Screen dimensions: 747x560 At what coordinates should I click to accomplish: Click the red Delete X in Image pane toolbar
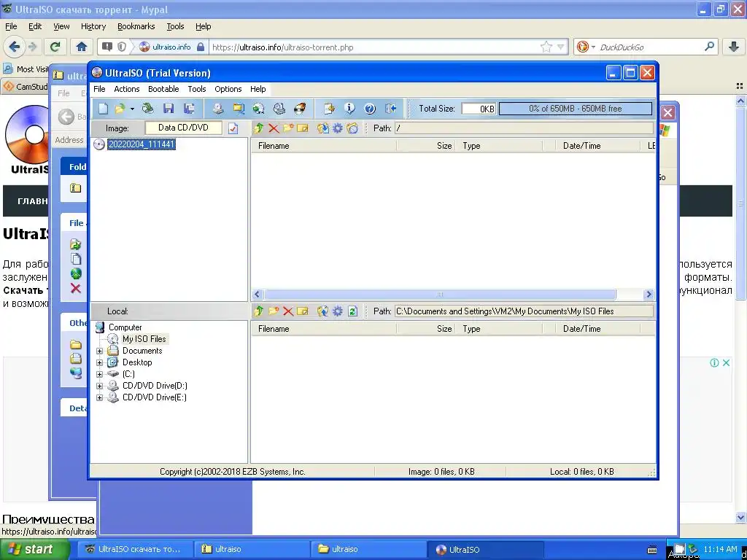[274, 128]
